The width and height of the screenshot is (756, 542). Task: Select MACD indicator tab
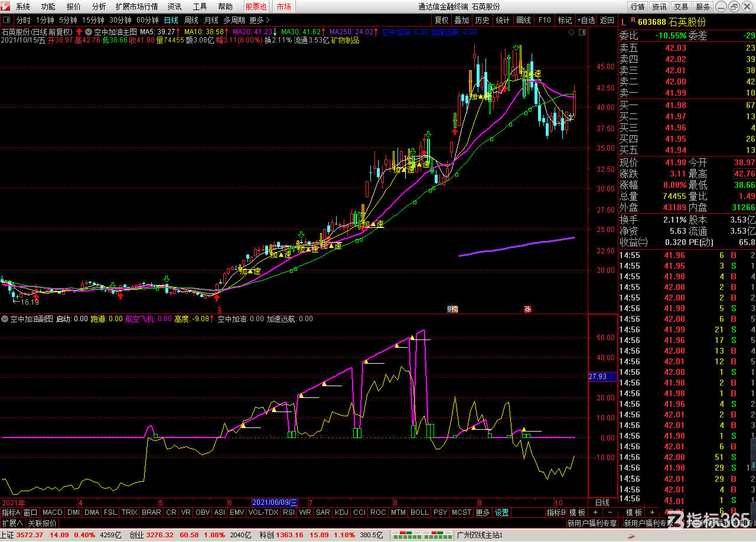[52, 512]
